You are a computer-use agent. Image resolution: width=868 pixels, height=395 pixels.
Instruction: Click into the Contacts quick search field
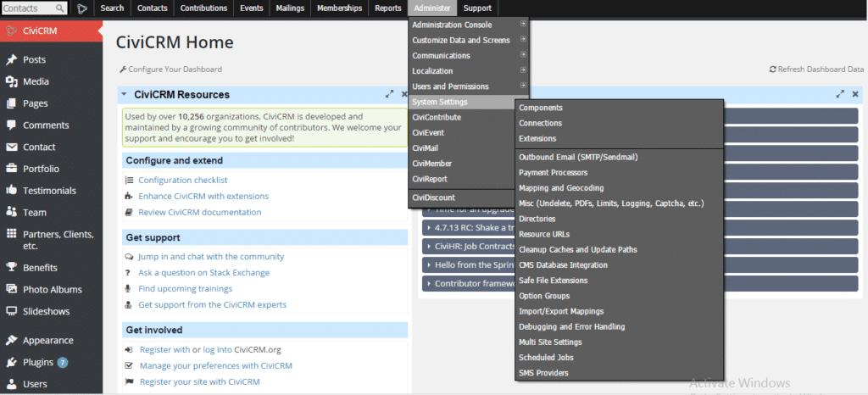click(x=29, y=8)
